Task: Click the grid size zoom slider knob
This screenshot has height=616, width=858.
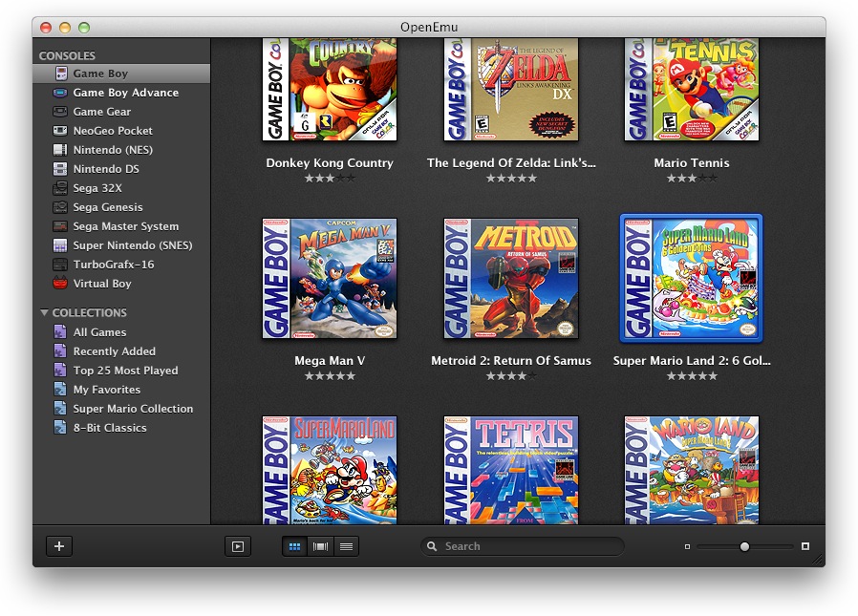Action: tap(744, 546)
